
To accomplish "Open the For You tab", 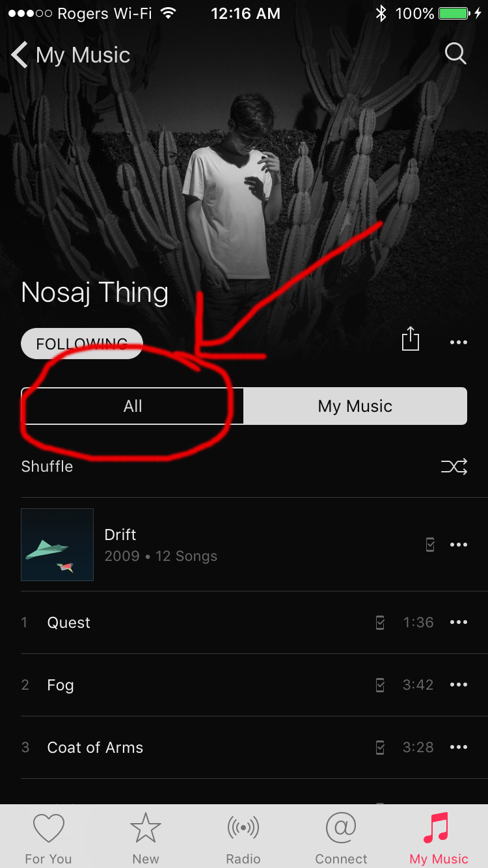I will click(49, 837).
